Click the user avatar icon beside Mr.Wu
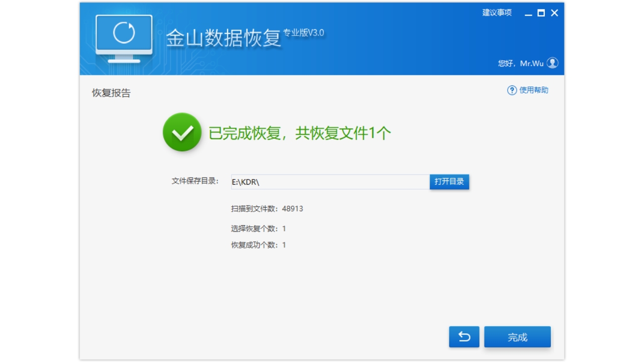 point(552,63)
